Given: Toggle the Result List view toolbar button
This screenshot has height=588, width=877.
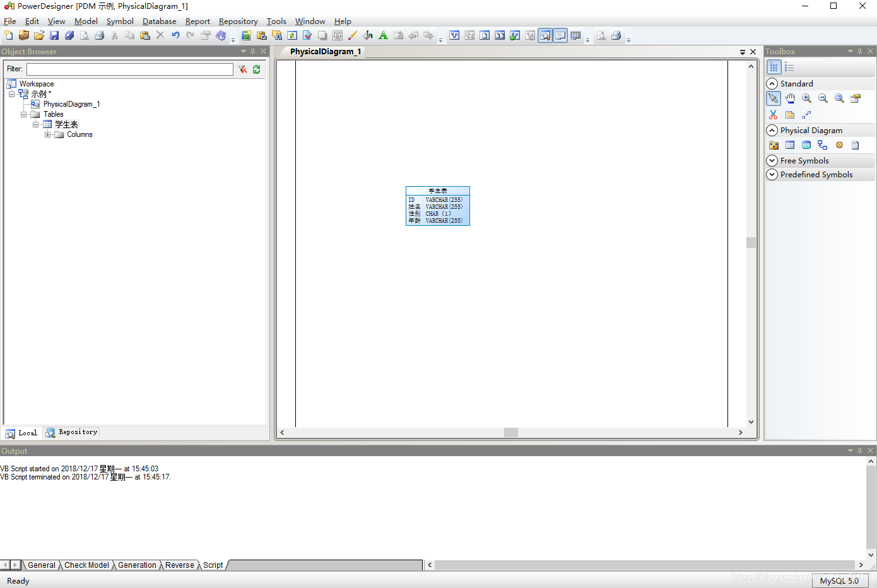Looking at the screenshot, I should (575, 35).
